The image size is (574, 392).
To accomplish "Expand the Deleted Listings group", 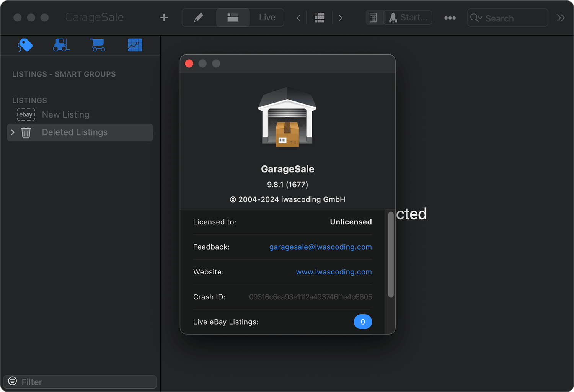I will (x=13, y=132).
